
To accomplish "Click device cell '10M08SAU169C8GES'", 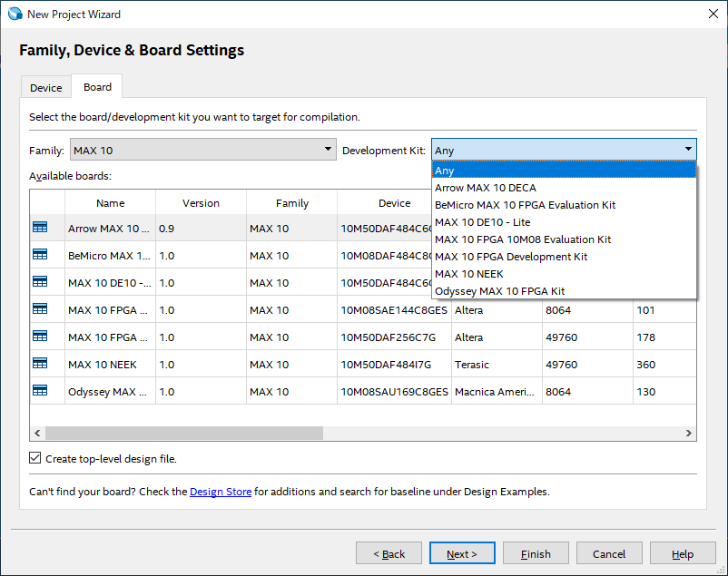I will point(394,391).
